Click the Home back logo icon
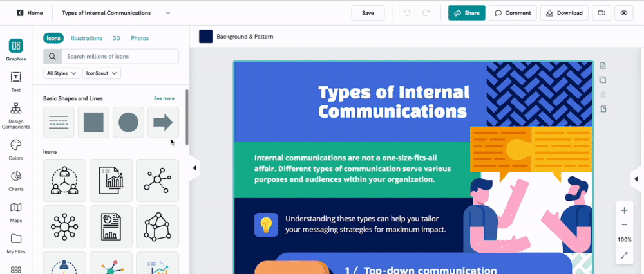Image resolution: width=644 pixels, height=274 pixels. pos(20,13)
